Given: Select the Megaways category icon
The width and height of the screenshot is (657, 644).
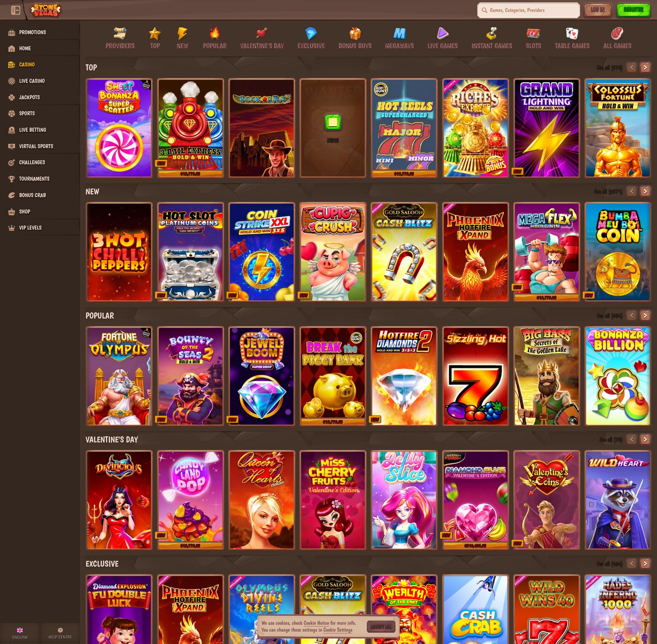Looking at the screenshot, I should click(x=399, y=34).
